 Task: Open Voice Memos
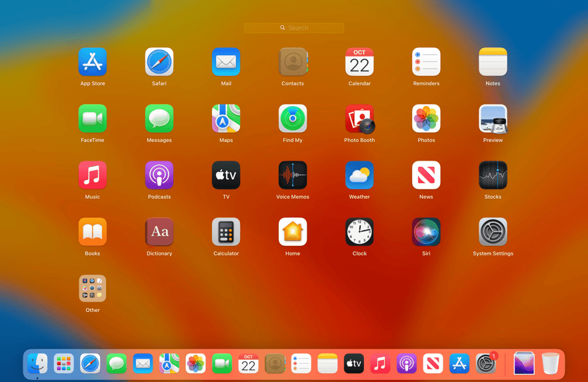[293, 175]
